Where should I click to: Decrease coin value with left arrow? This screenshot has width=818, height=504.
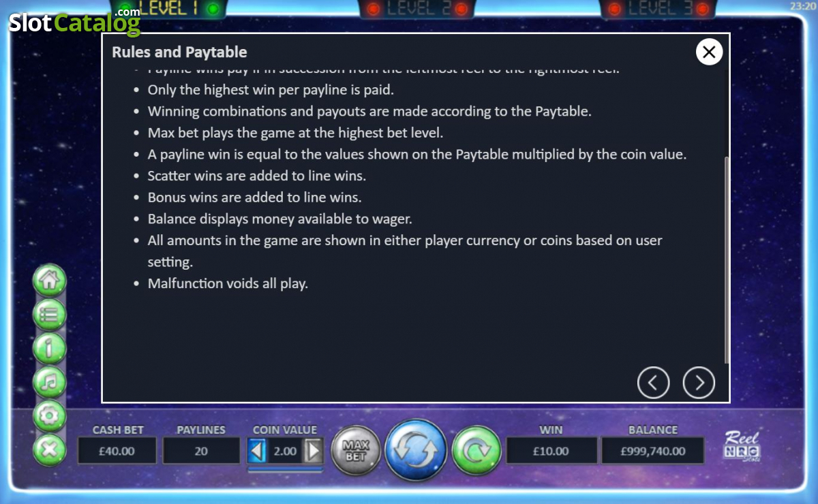coord(257,450)
